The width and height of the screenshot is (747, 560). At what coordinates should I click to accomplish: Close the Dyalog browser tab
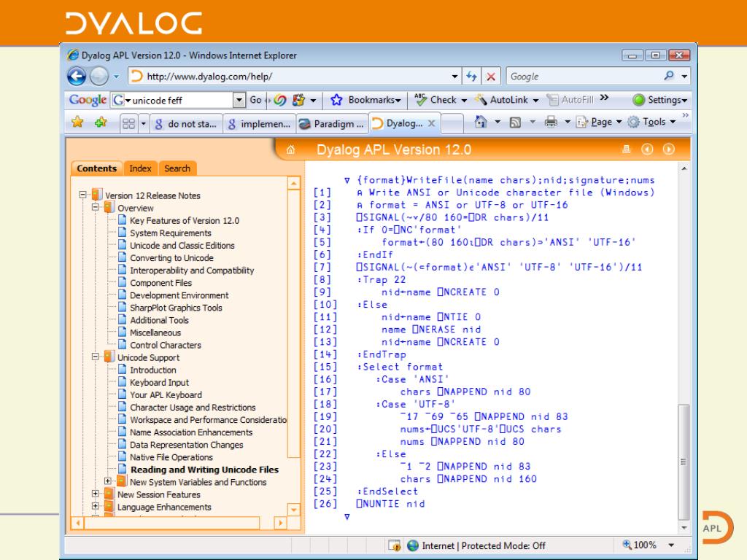click(x=431, y=123)
